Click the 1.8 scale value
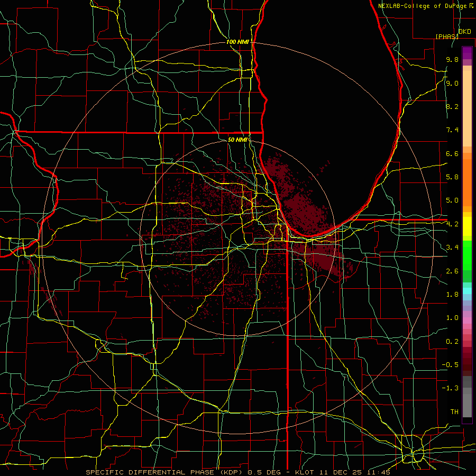The width and height of the screenshot is (476, 476). [x=452, y=295]
